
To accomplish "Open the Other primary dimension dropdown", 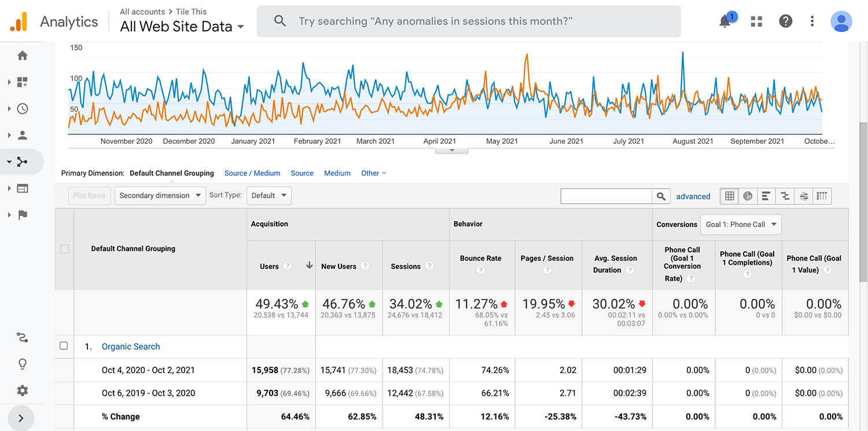I will click(374, 173).
